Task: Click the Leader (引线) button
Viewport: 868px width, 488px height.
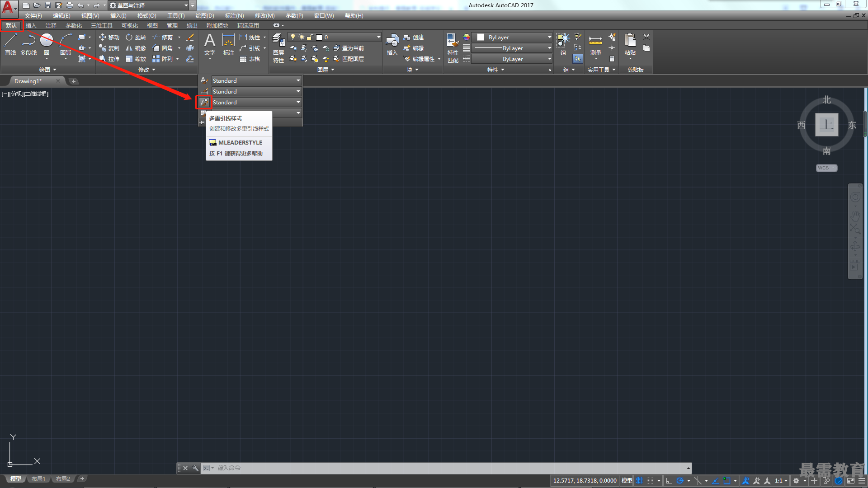Action: pyautogui.click(x=250, y=48)
